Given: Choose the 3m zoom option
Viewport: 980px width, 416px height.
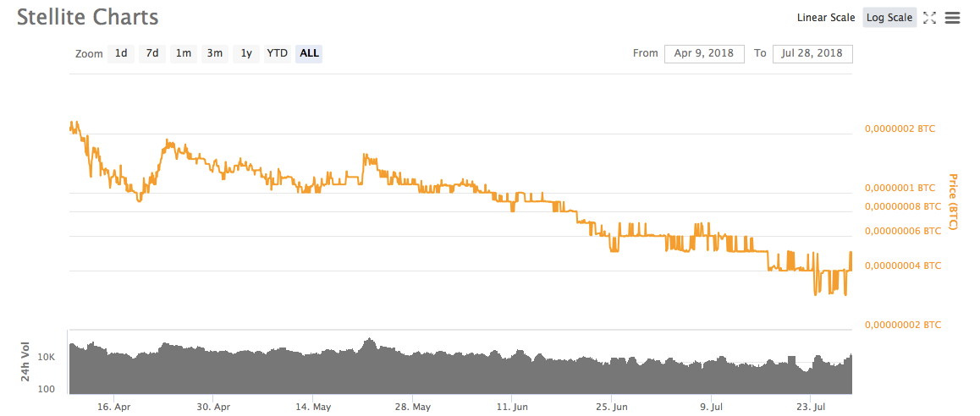Looking at the screenshot, I should click(214, 54).
